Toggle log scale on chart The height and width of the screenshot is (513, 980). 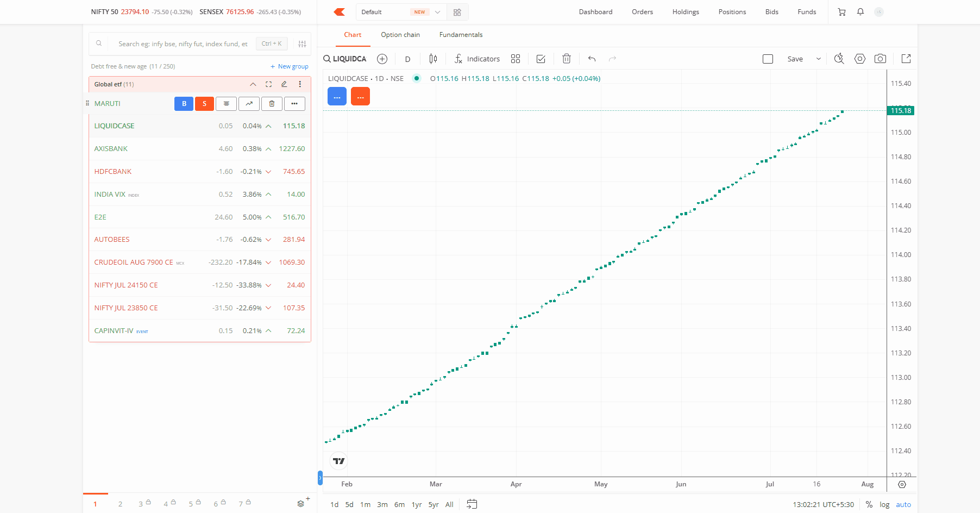[x=885, y=504]
